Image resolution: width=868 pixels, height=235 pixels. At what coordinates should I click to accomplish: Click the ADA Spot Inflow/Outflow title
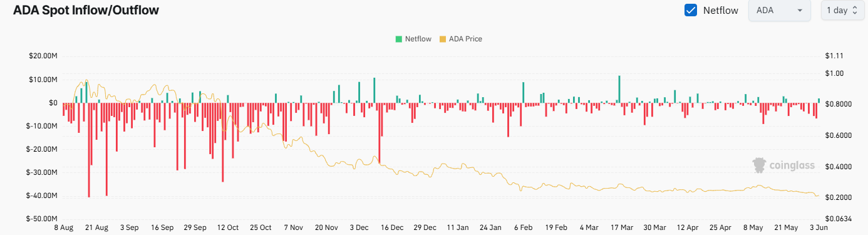tap(86, 11)
